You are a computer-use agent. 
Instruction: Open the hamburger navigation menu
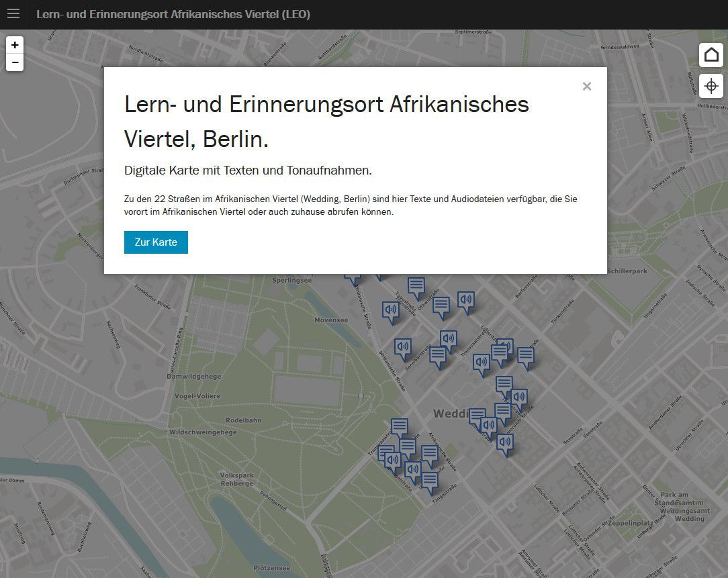click(13, 13)
